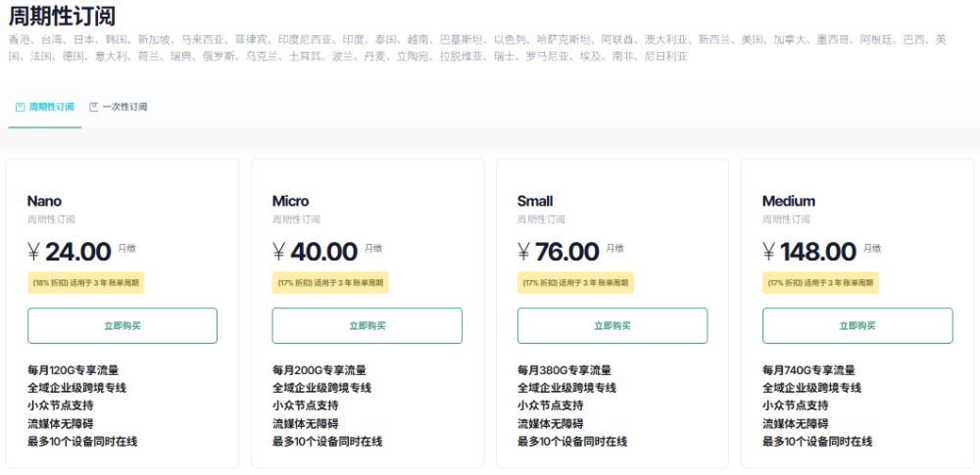Buy the Nano plan with 立即购买
Viewport: 980px width, 475px height.
(122, 326)
